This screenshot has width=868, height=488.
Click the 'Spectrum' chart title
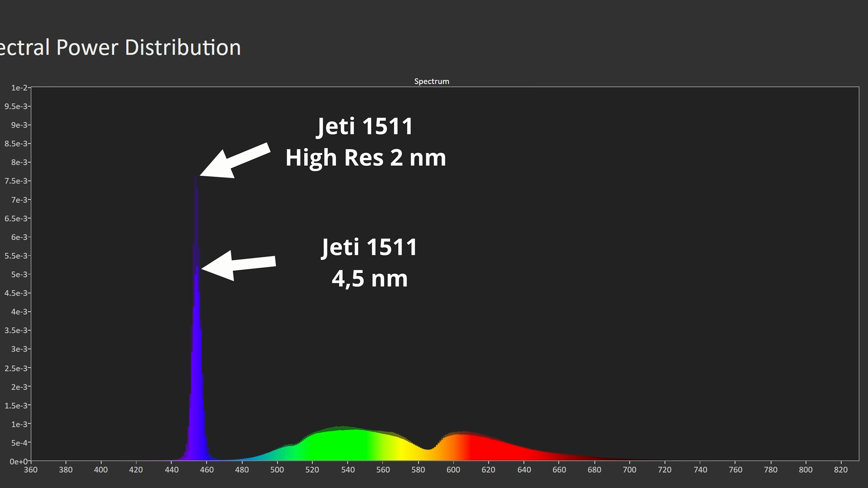(431, 81)
